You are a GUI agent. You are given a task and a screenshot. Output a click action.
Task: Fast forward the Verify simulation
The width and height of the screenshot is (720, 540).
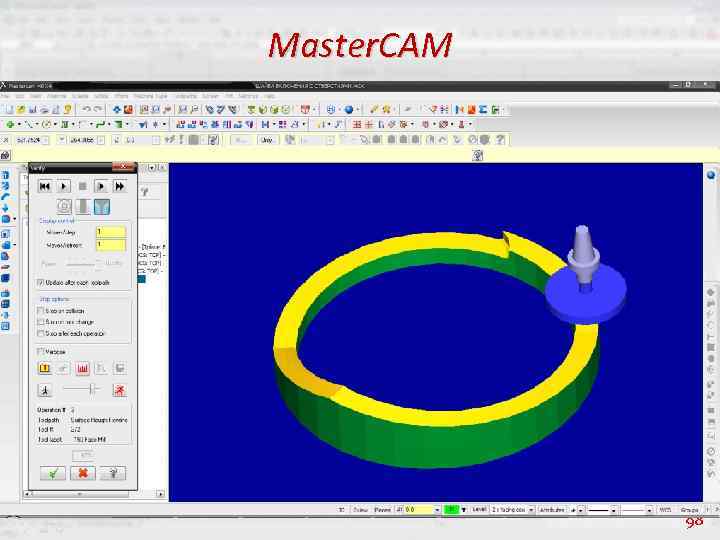(x=120, y=186)
